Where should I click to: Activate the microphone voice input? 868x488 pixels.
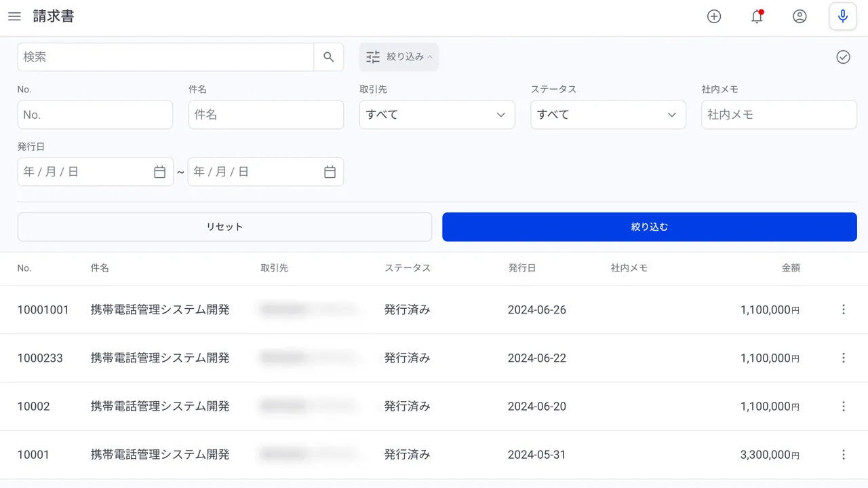point(843,16)
